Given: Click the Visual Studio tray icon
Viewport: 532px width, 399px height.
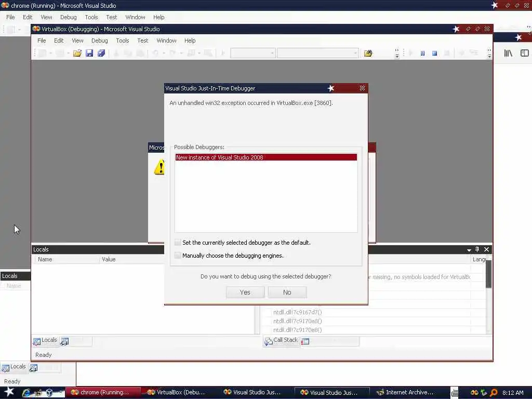Looking at the screenshot, I should point(474,393).
